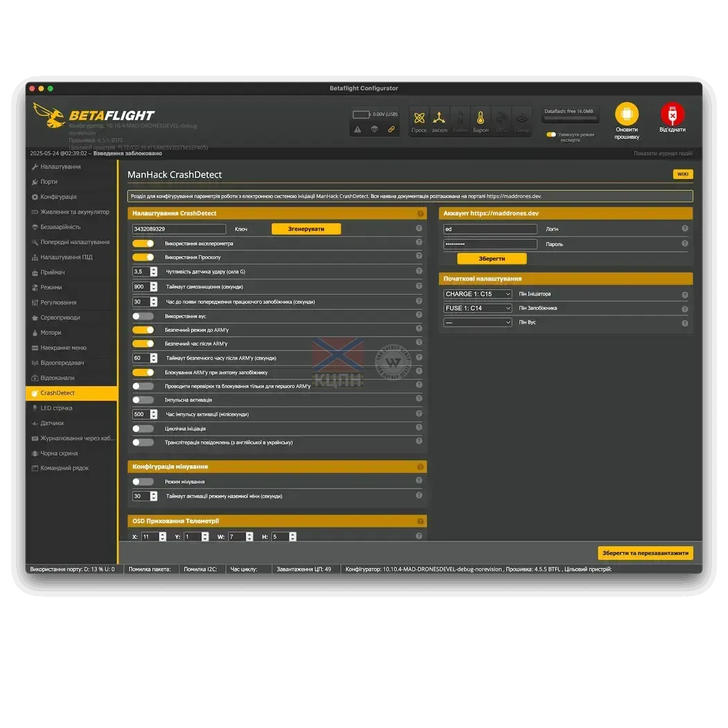Open help icon next to Логін field
The height and width of the screenshot is (728, 728).
pyautogui.click(x=685, y=228)
